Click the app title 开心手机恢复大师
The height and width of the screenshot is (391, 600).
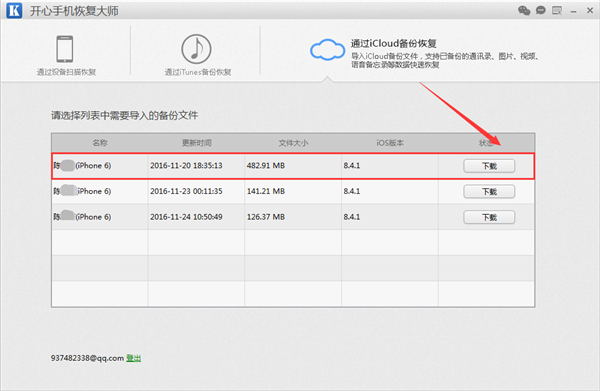pos(74,11)
